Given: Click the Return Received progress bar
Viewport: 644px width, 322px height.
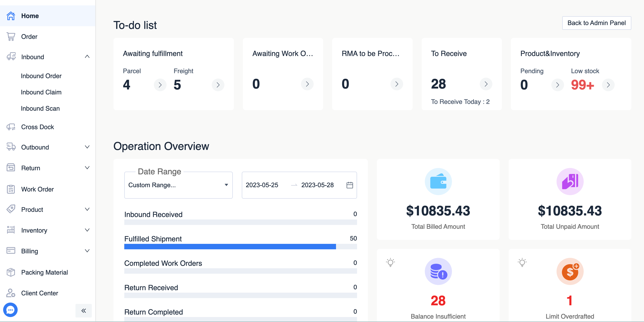Looking at the screenshot, I should tap(240, 295).
